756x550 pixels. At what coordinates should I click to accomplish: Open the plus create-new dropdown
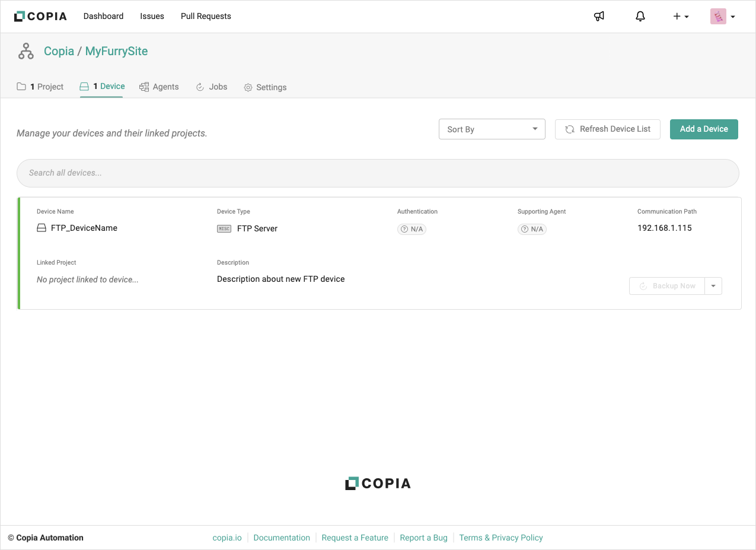click(x=680, y=17)
